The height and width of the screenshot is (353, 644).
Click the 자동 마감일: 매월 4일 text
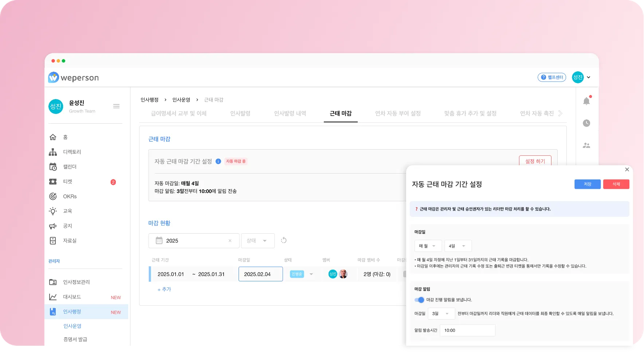click(x=177, y=183)
